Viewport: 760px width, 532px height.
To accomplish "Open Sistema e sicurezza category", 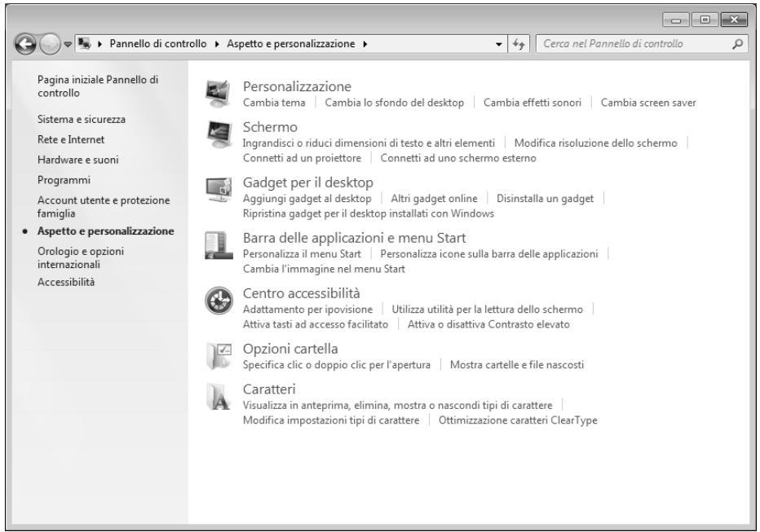I will (x=82, y=119).
